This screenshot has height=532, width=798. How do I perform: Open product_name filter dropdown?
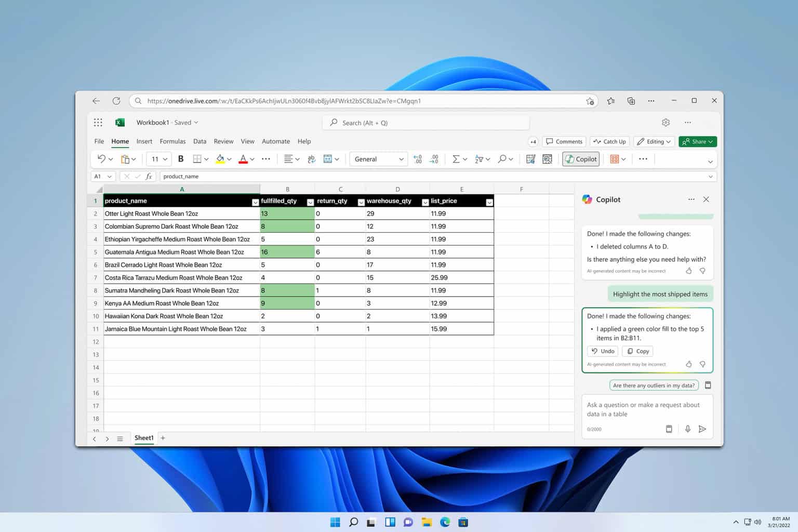point(255,202)
